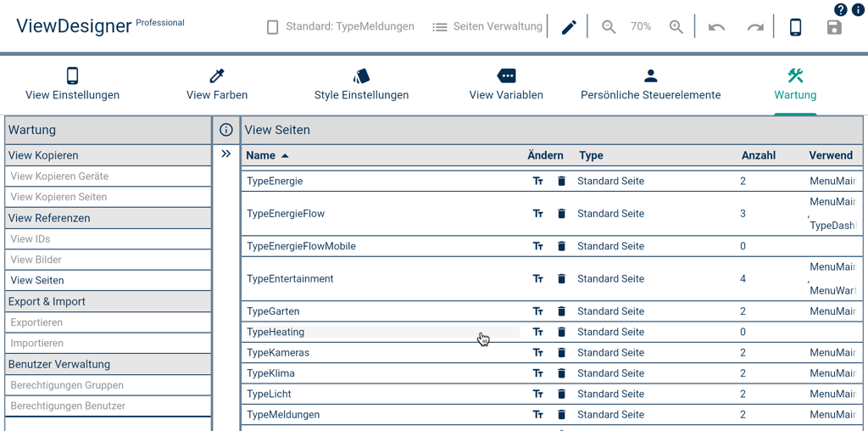Delete the TypeMeldungen page

click(561, 414)
